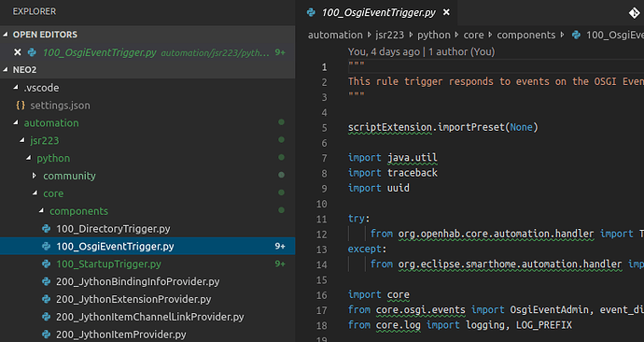This screenshot has width=644, height=342.
Task: Click on 'import uuid' line
Action: 379,188
